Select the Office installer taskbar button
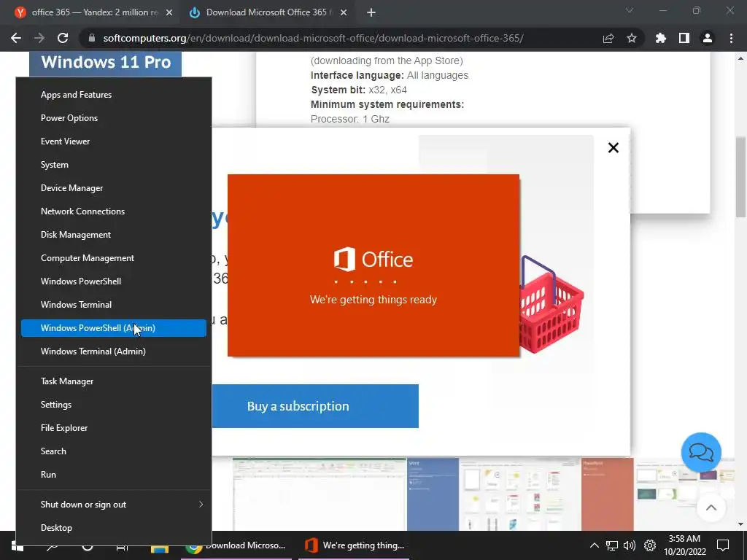This screenshot has width=747, height=560. 354,545
